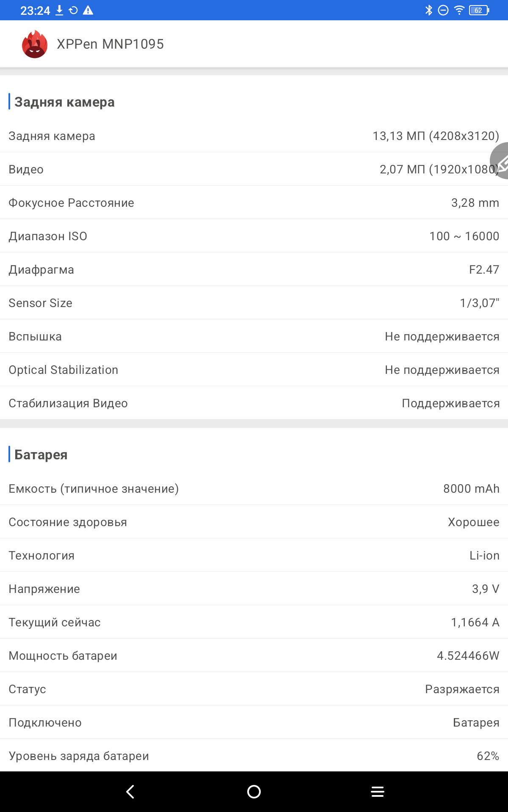Tap the download notification icon

click(x=60, y=10)
